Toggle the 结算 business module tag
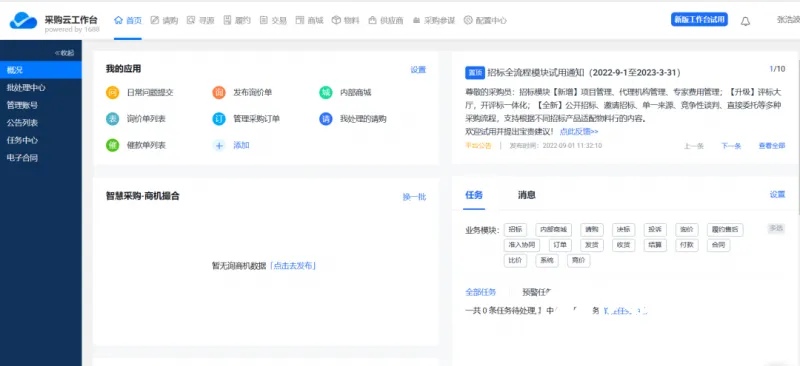This screenshot has width=800, height=366. point(655,245)
